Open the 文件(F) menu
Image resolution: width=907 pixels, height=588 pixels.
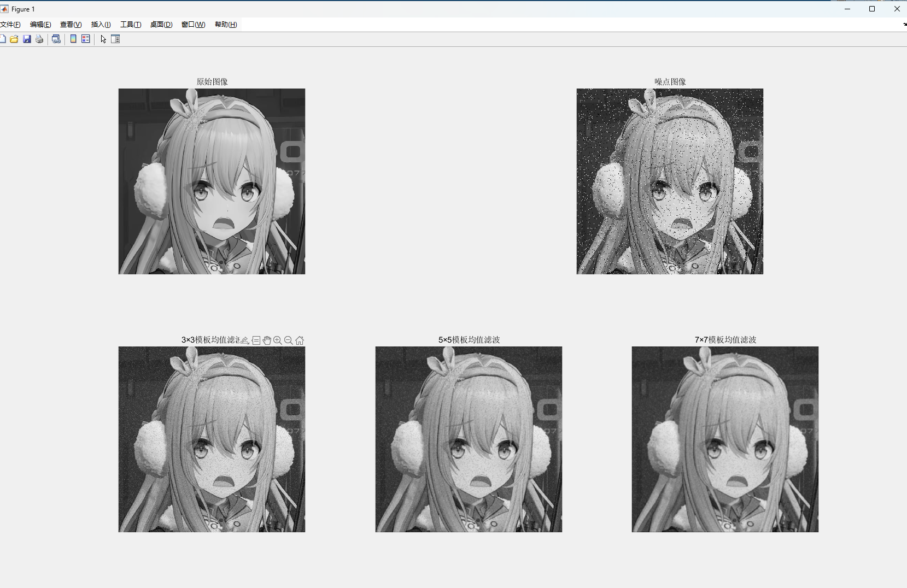point(10,25)
